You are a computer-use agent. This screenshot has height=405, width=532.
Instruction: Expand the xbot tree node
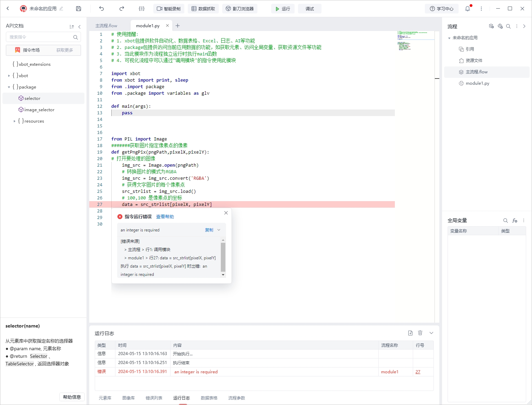pos(9,76)
